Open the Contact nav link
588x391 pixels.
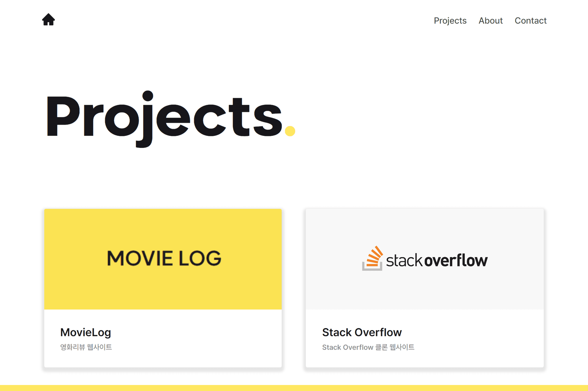[x=530, y=21]
